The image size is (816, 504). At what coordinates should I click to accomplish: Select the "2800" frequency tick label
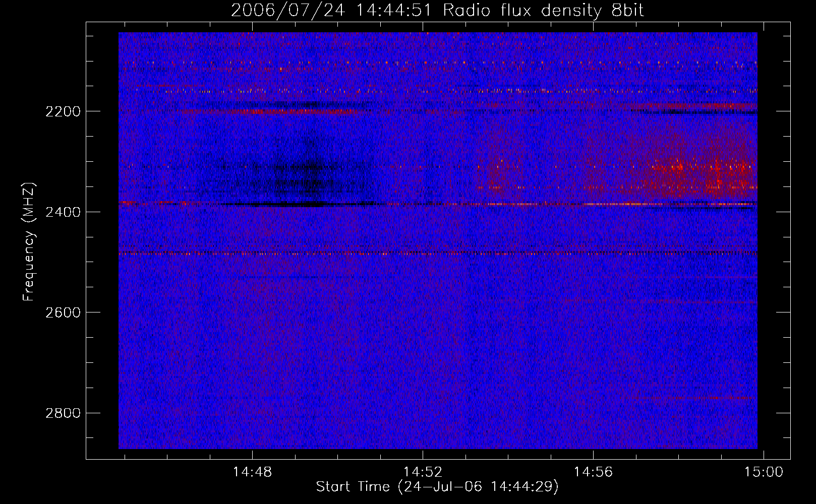coord(63,413)
